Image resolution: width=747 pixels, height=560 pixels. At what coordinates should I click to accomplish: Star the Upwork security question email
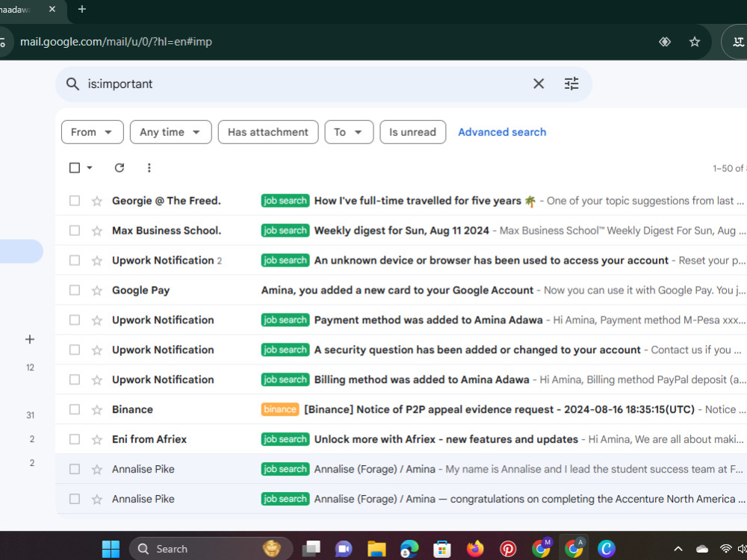[97, 350]
